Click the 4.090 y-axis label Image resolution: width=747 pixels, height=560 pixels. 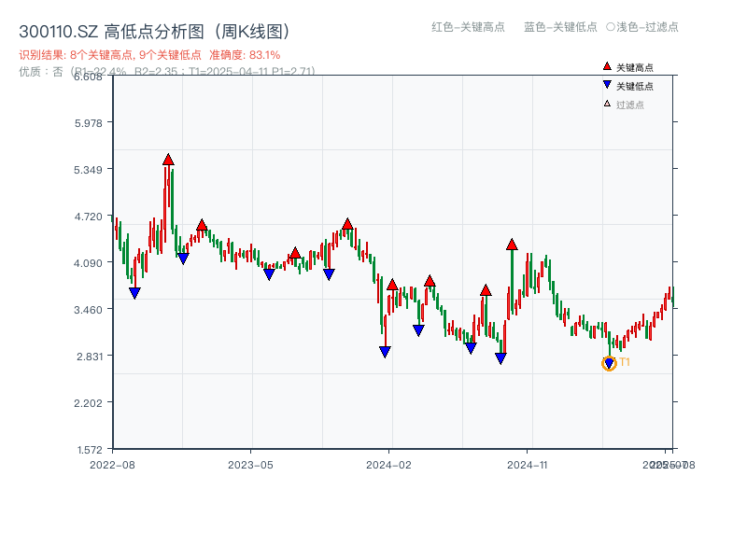point(88,263)
